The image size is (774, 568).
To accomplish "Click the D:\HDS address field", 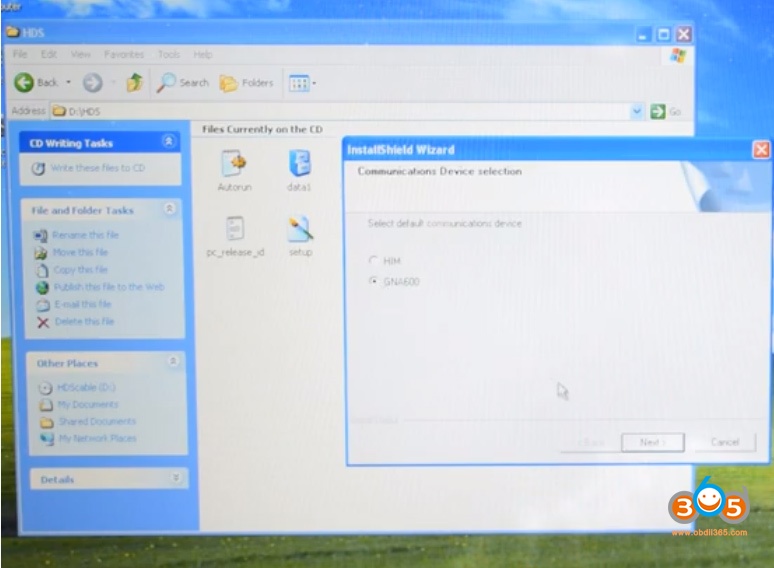I will click(341, 112).
